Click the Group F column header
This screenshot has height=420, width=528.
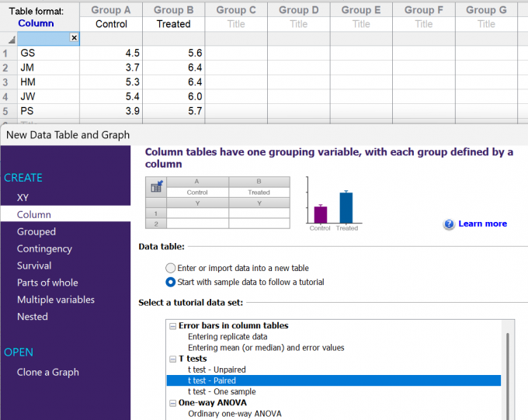(424, 10)
